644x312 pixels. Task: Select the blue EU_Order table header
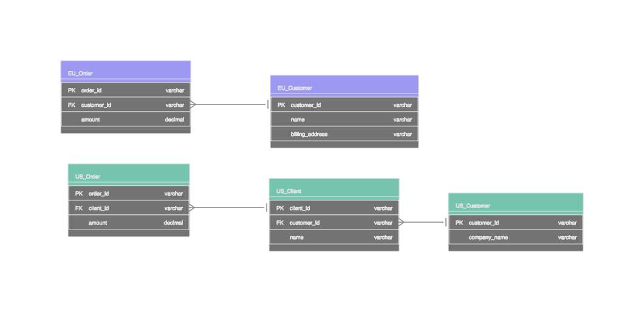(x=126, y=72)
